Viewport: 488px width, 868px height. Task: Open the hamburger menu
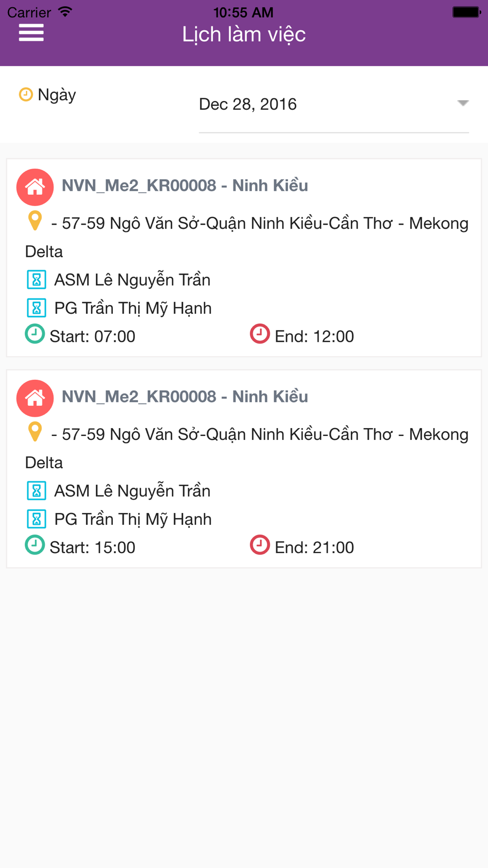pyautogui.click(x=31, y=33)
